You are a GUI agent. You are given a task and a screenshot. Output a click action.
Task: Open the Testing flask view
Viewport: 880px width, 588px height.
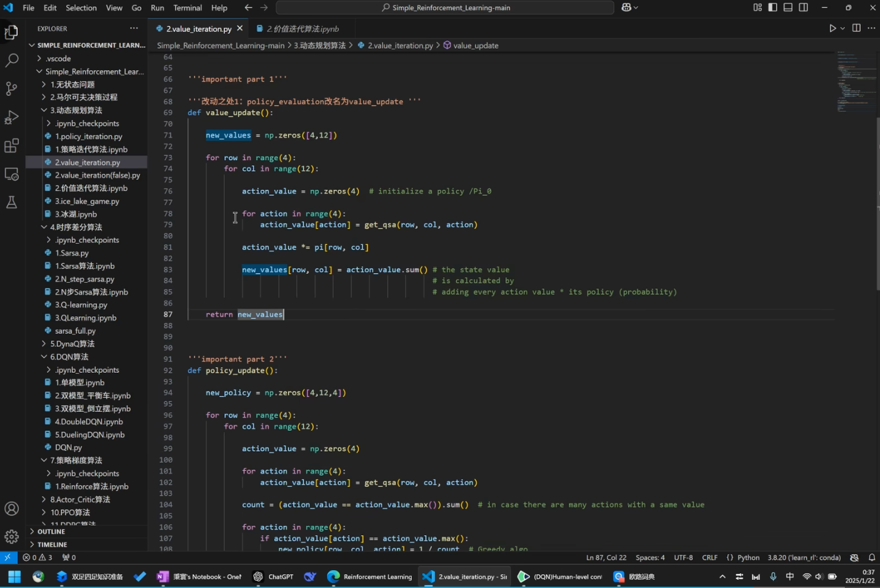[12, 202]
